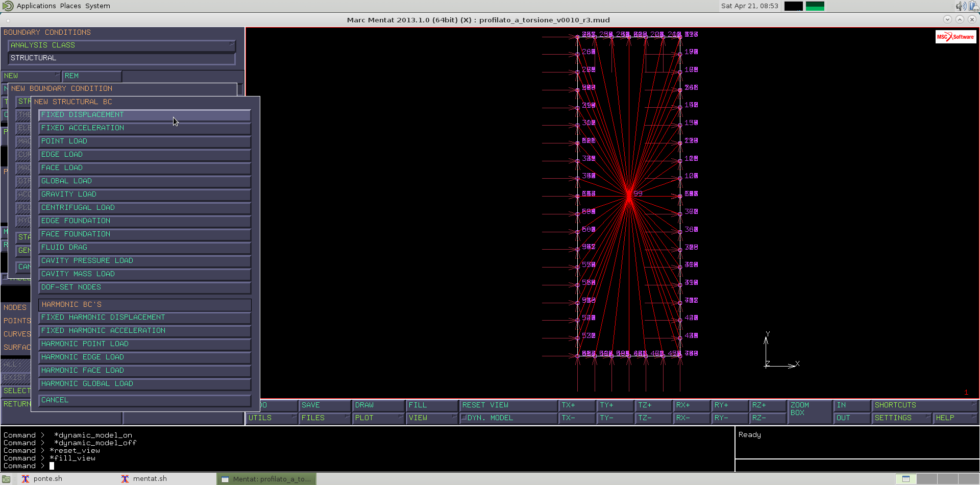980x485 pixels.
Task: Open the HELP dropdown
Action: click(955, 418)
